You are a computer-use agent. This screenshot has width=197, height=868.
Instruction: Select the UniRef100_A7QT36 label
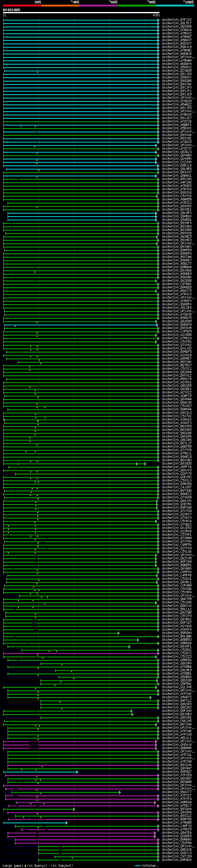click(x=176, y=121)
